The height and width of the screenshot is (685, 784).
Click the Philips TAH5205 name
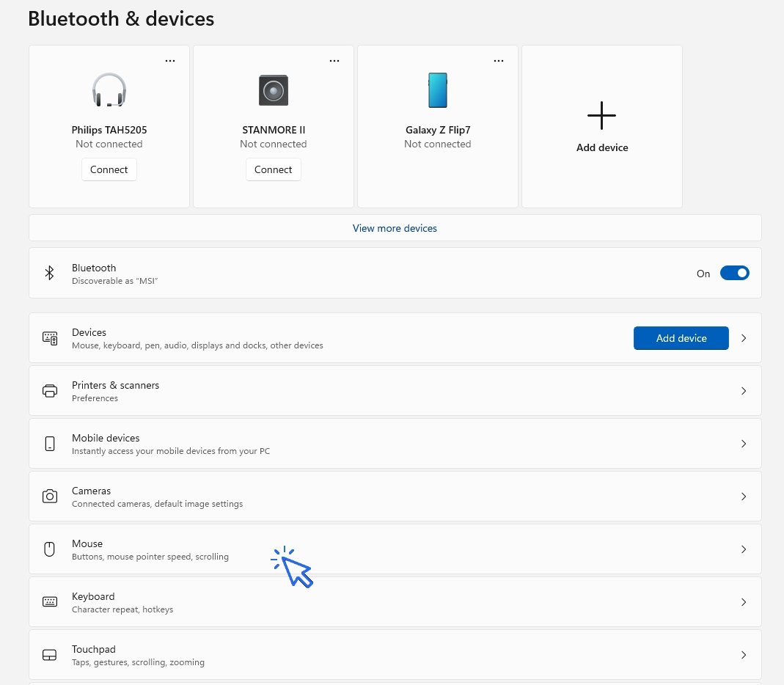pos(109,130)
